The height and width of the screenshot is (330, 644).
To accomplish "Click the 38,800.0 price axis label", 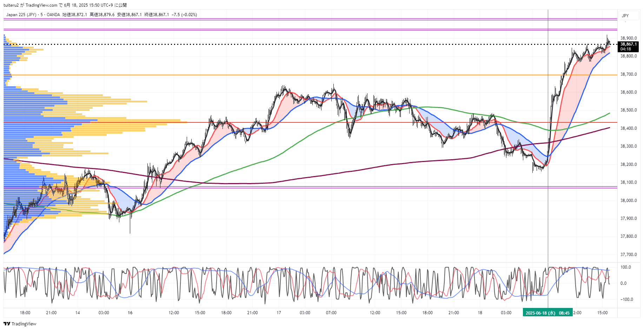I will (x=629, y=56).
